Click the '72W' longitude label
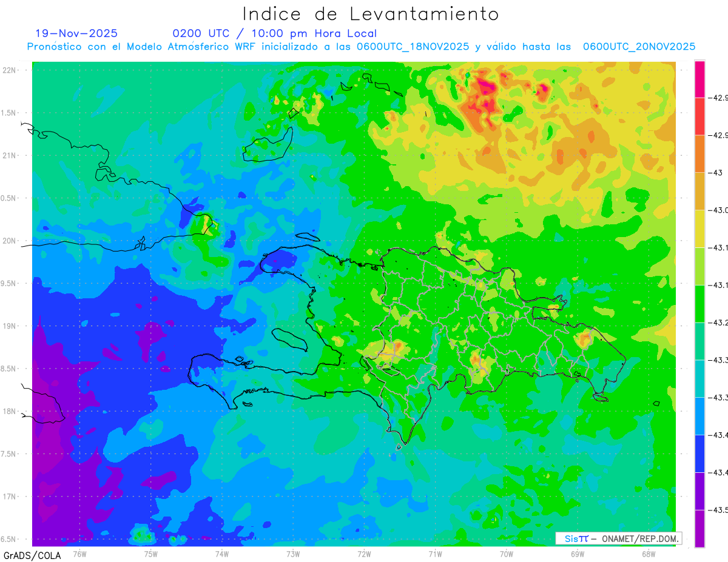Image resolution: width=728 pixels, height=562 pixels. [364, 554]
